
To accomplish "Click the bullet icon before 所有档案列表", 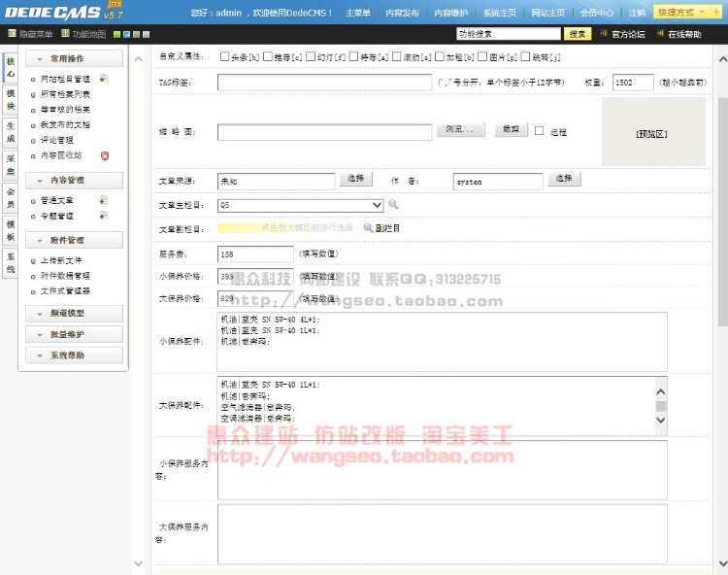I will [x=33, y=95].
